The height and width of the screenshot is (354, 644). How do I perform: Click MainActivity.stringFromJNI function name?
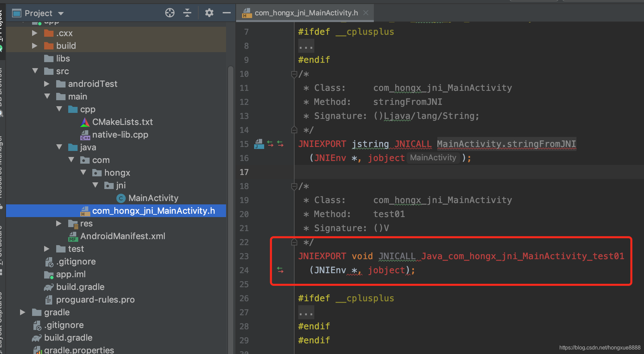(x=507, y=144)
